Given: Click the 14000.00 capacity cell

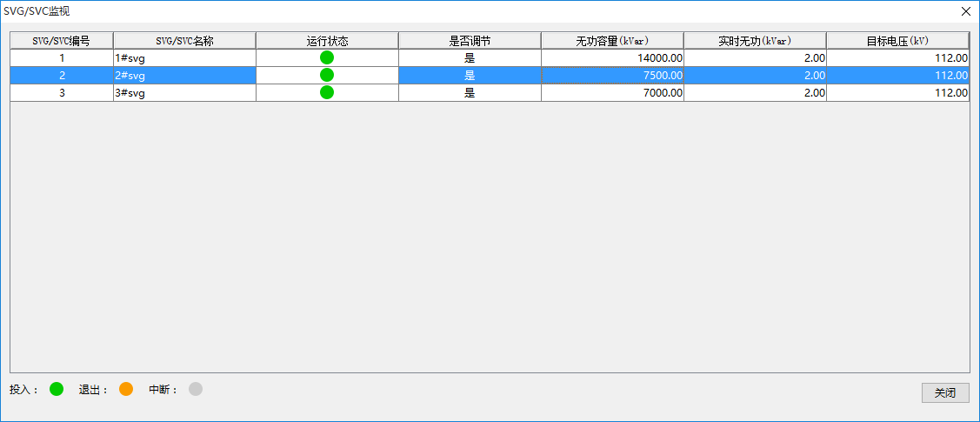Looking at the screenshot, I should point(612,57).
